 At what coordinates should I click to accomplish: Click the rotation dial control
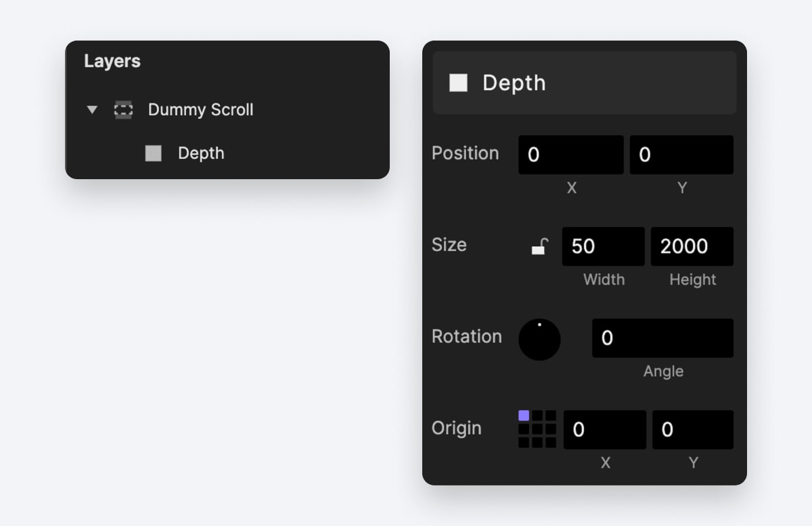539,339
